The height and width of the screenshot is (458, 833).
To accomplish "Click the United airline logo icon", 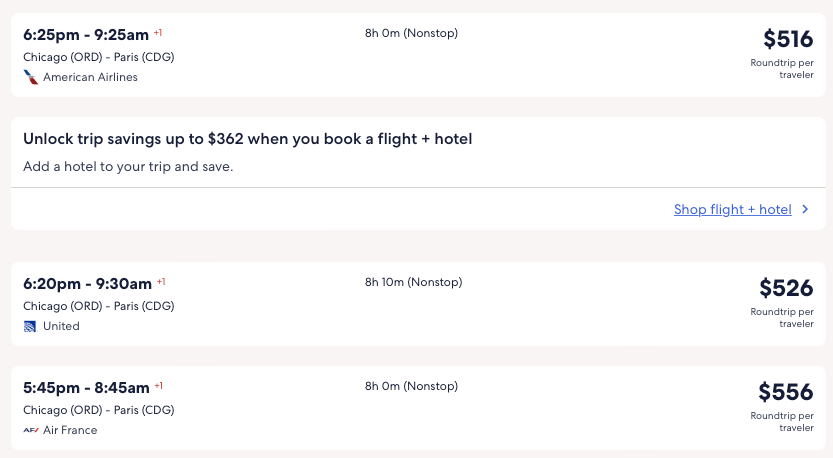I will (x=30, y=326).
